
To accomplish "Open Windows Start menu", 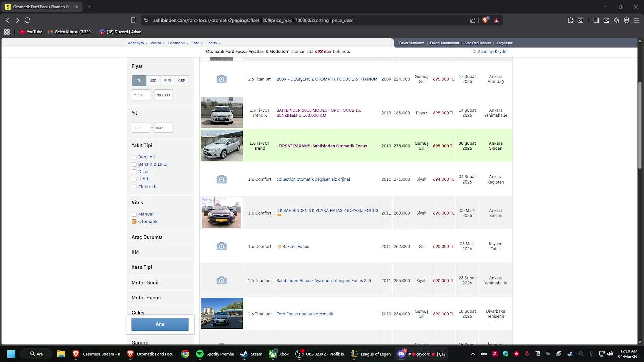I will 11,354.
